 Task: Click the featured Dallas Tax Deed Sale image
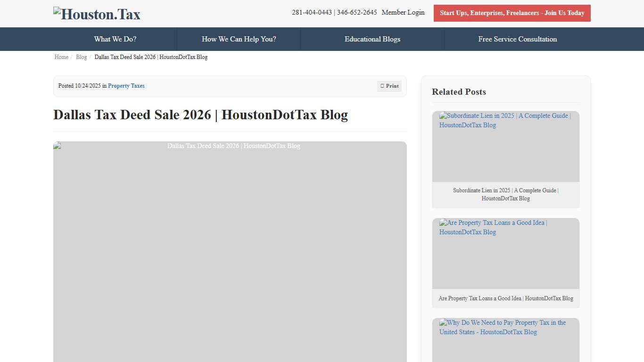230,252
